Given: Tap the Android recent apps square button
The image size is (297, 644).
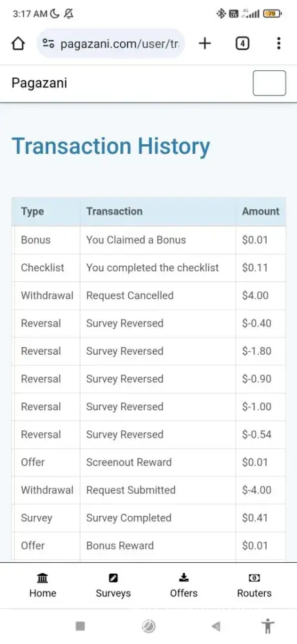Looking at the screenshot, I should click(81, 626).
